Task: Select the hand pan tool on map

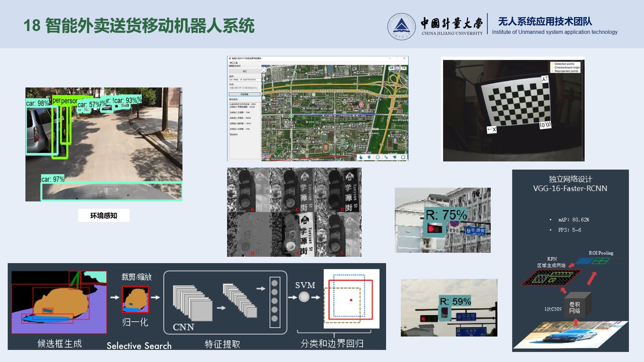Action: (361, 157)
